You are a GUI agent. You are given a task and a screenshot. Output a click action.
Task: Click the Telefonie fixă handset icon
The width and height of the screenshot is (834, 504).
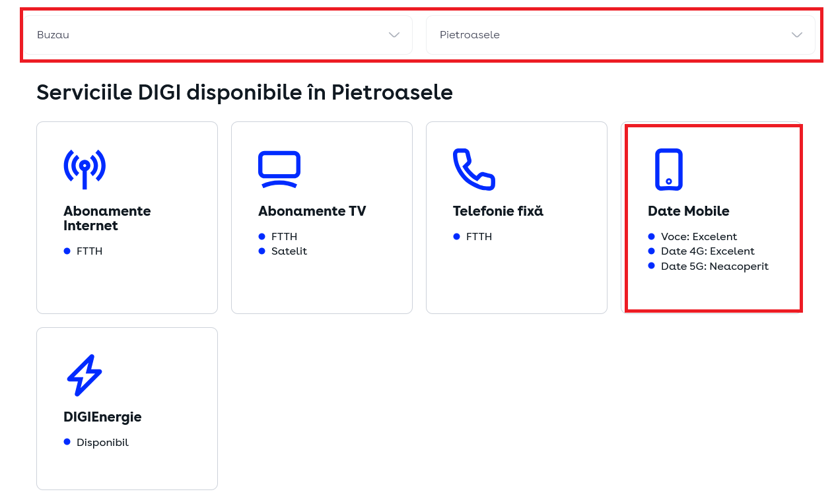click(473, 169)
